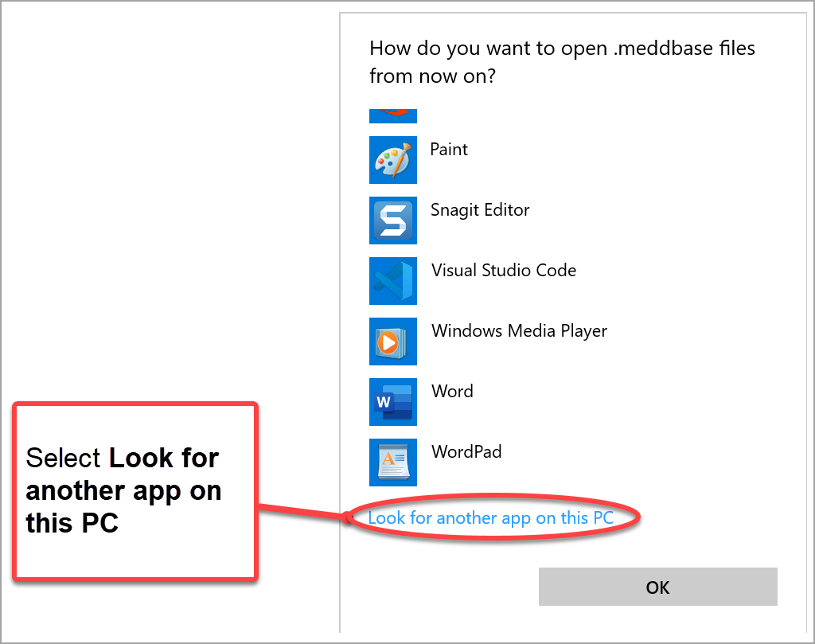Click the Windows Media Player label
815x644 pixels.
519,331
